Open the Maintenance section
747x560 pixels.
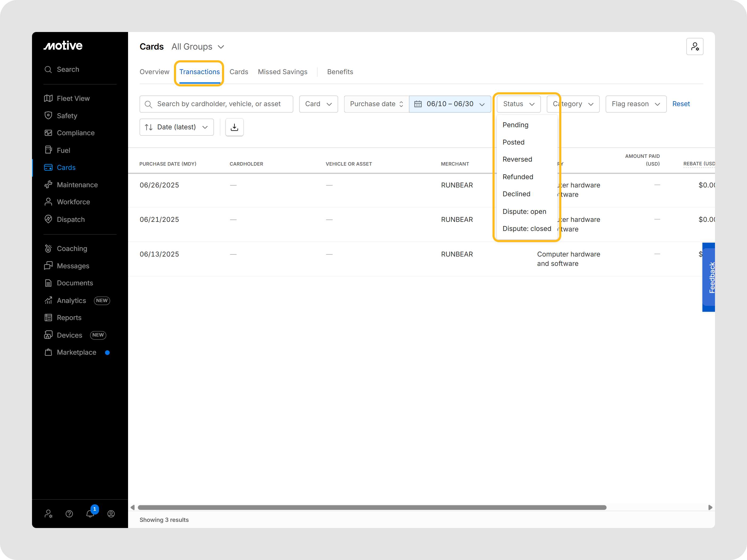[x=77, y=185]
